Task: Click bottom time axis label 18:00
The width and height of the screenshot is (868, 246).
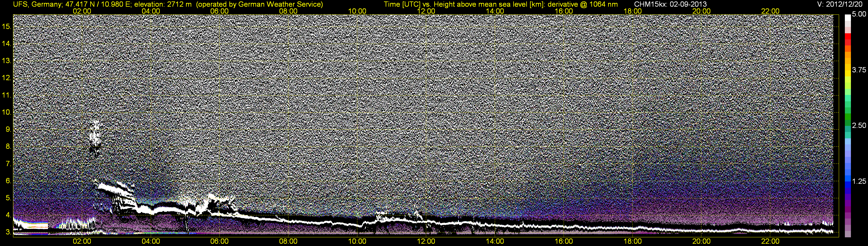Action: click(x=633, y=241)
